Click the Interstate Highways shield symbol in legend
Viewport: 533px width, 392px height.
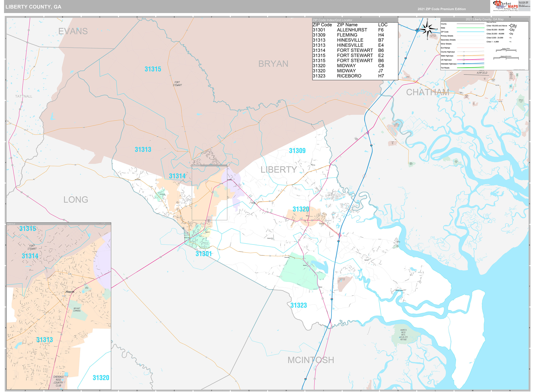point(464,64)
